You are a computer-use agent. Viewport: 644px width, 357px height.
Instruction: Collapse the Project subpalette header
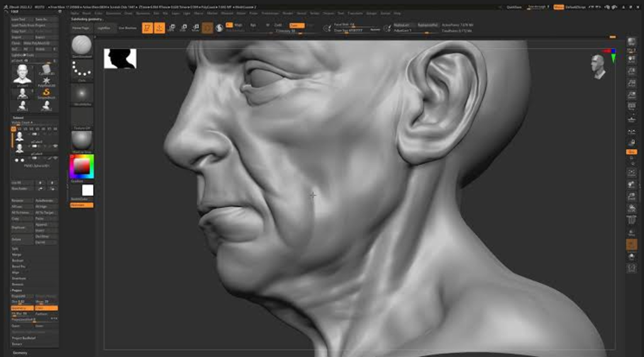pos(17,290)
